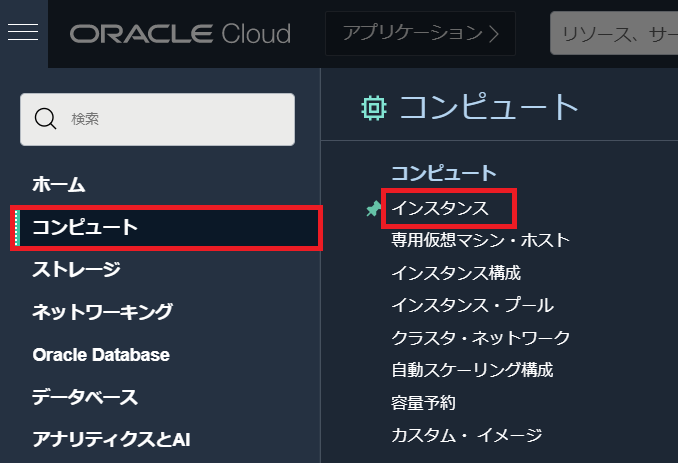This screenshot has height=463, width=678.
Task: Open the ネットワーキング menu category
Action: 102,311
